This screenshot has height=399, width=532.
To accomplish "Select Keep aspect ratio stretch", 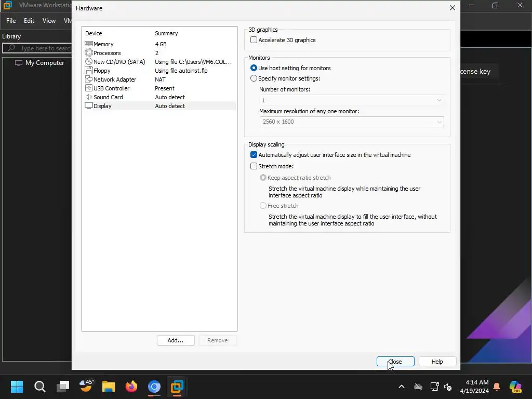I will pyautogui.click(x=262, y=178).
